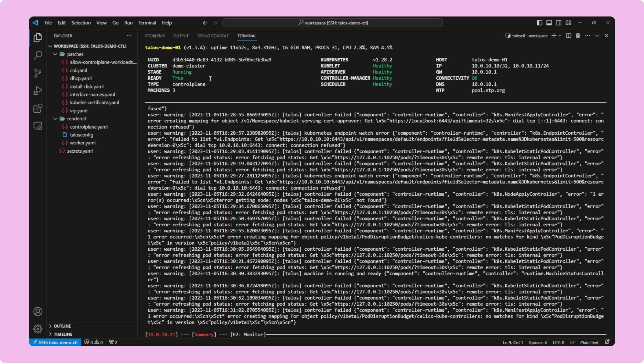The height and width of the screenshot is (363, 644).
Task: Open the Search view in activity bar
Action: (38, 55)
